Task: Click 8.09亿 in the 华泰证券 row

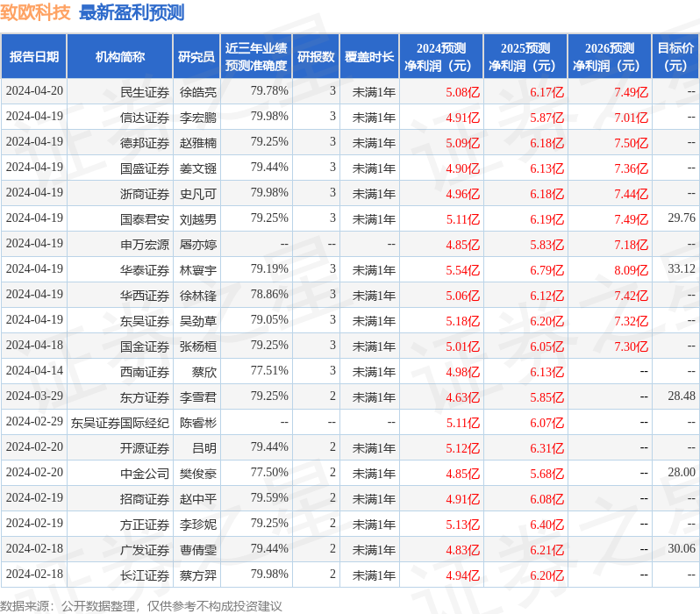Action: coord(632,270)
